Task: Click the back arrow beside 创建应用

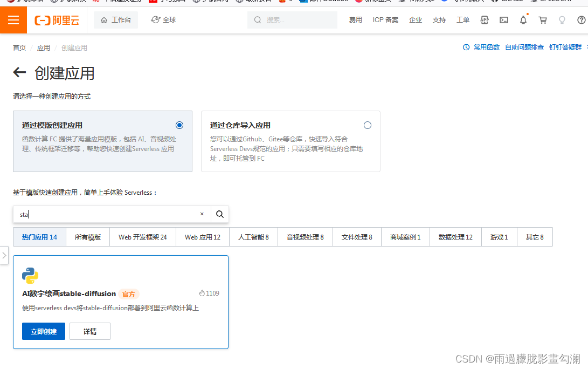Action: coord(19,72)
